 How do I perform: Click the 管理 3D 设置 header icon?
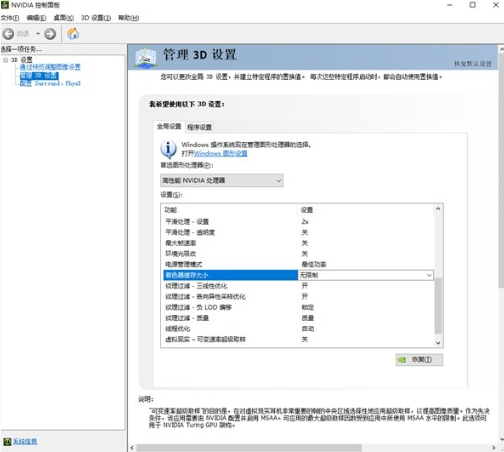point(146,57)
